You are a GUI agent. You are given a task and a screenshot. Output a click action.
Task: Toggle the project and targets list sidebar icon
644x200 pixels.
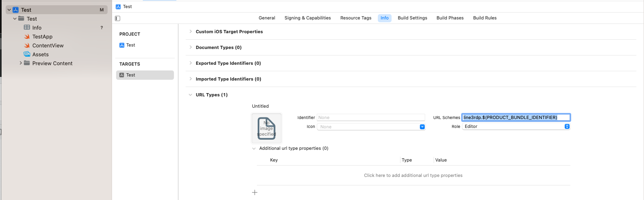tap(118, 18)
